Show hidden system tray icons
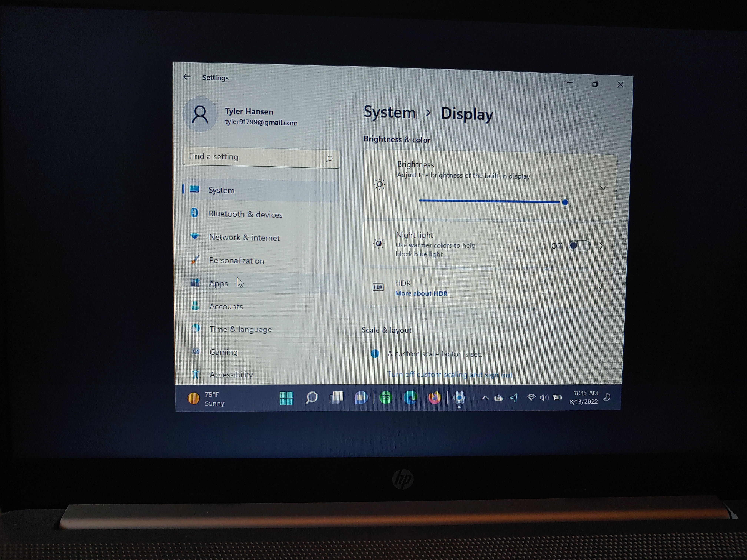The image size is (747, 560). [485, 398]
